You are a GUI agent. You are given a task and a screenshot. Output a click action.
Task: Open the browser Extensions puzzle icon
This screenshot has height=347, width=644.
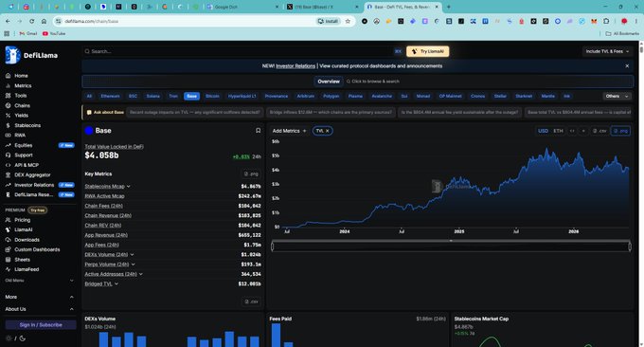click(x=606, y=21)
